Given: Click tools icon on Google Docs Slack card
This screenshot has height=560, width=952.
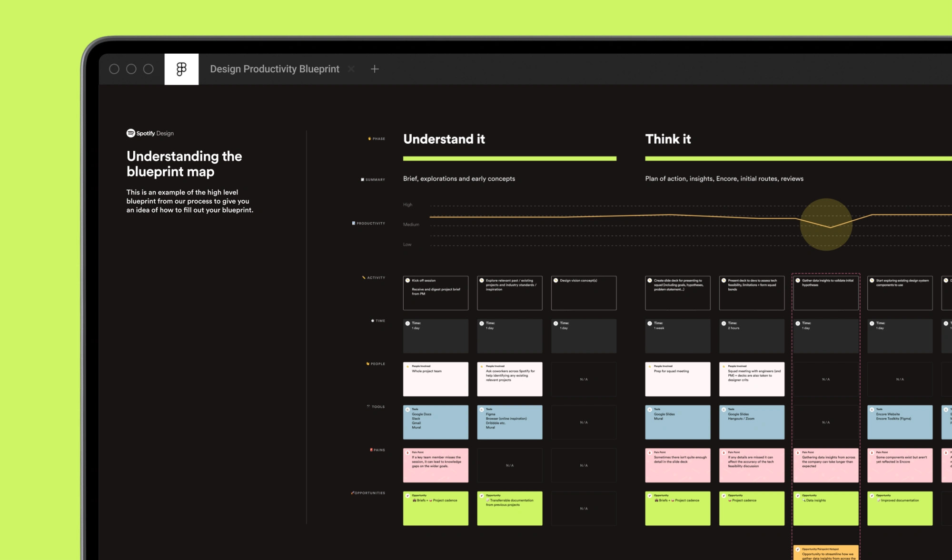Looking at the screenshot, I should pyautogui.click(x=408, y=410).
